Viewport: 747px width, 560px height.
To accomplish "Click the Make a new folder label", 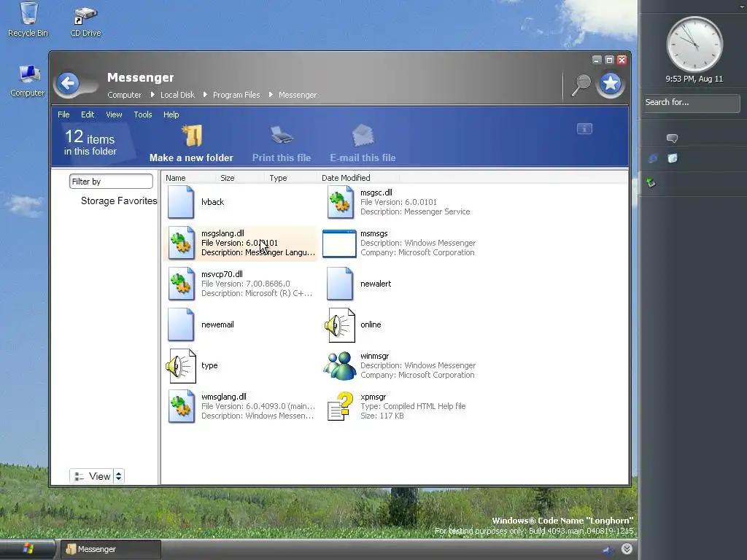I will click(191, 157).
